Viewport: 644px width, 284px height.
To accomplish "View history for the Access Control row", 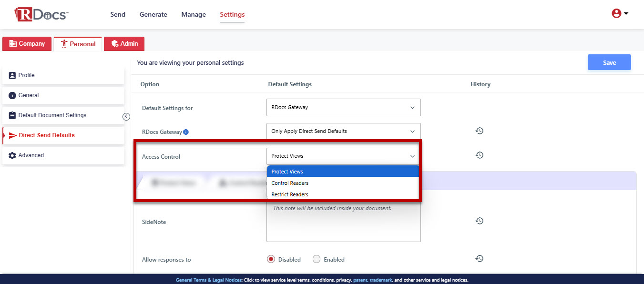I will 480,155.
